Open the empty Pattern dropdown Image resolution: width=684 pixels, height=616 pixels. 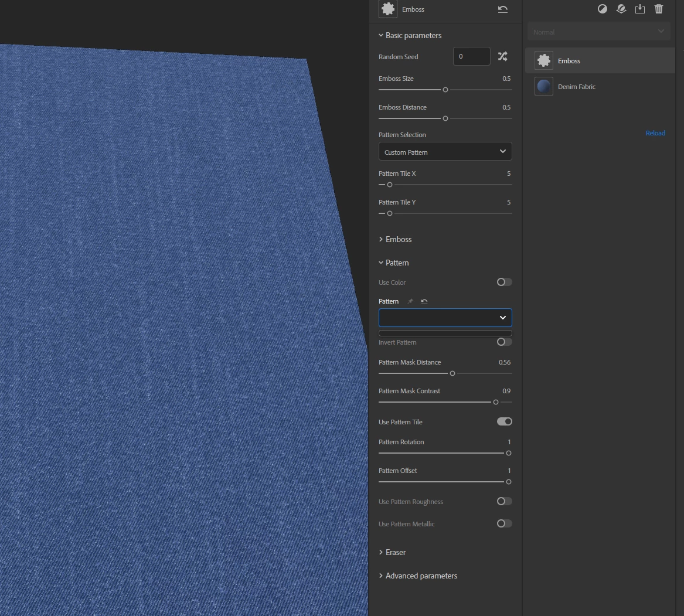[445, 318]
